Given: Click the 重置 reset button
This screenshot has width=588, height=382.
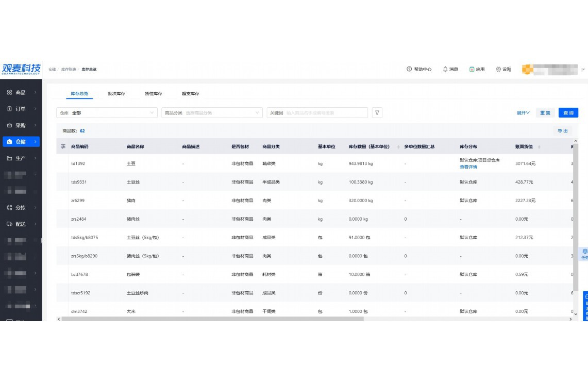Looking at the screenshot, I should click(545, 113).
